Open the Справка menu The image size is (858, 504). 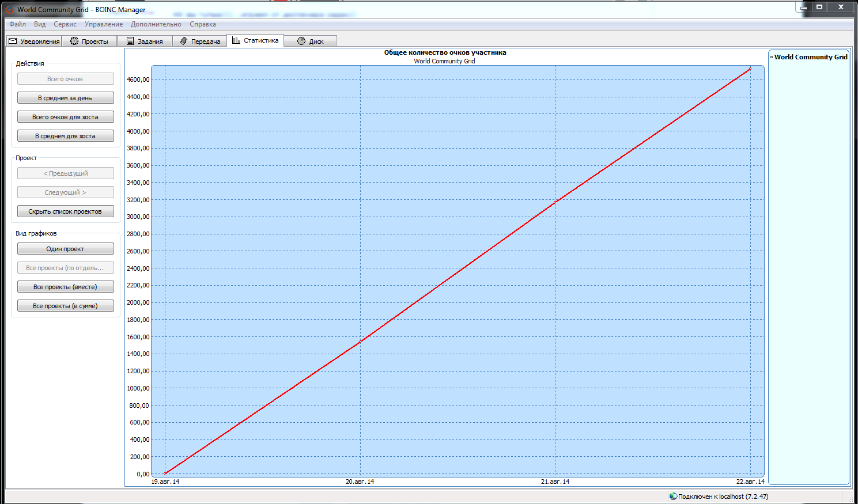tap(203, 24)
